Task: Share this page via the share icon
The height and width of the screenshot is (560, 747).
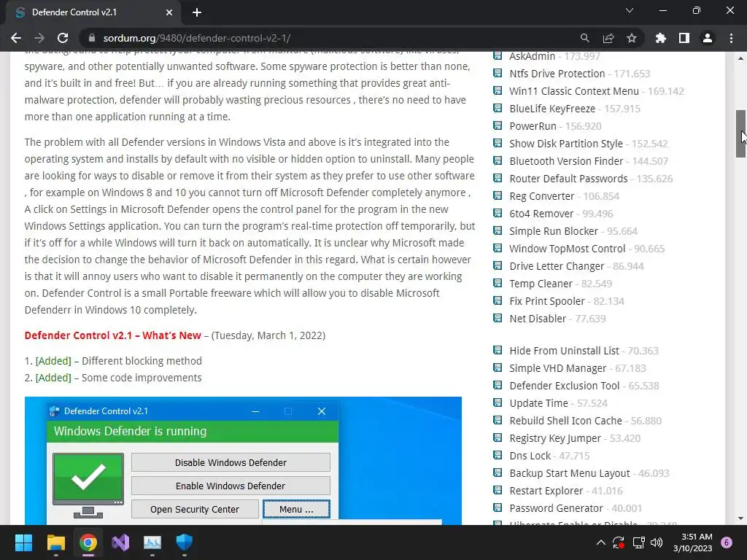Action: (608, 38)
